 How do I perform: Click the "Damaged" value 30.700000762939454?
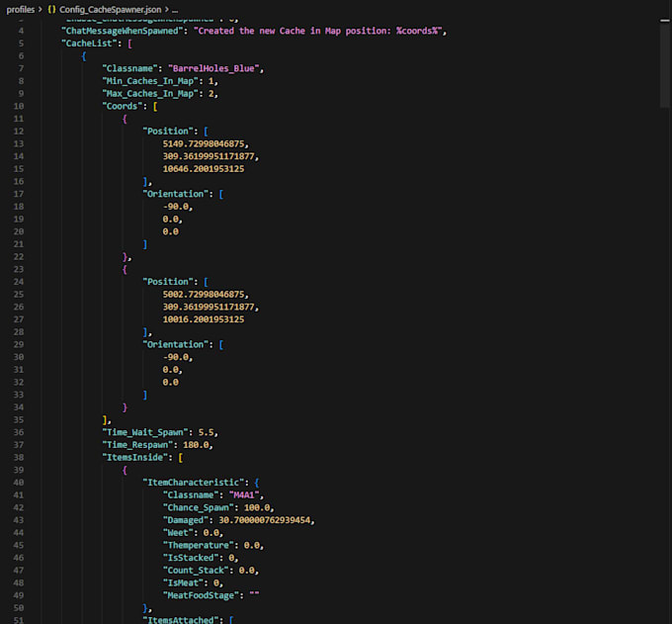264,520
